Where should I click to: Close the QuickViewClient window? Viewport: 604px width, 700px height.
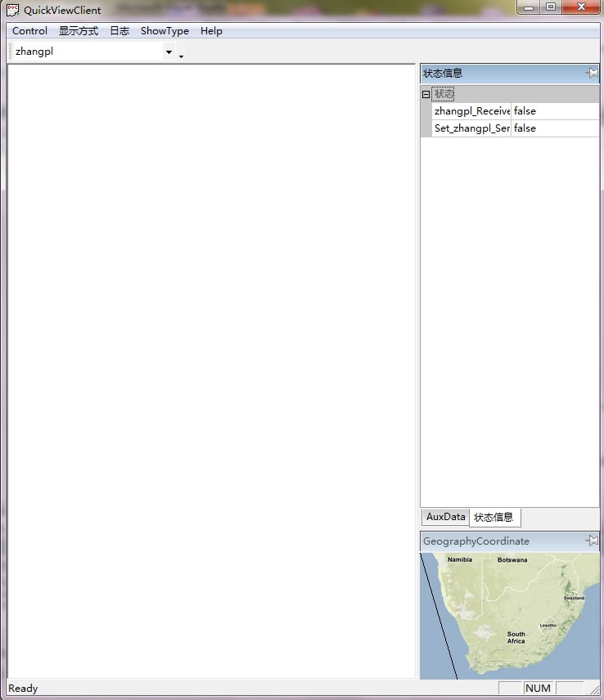tap(581, 7)
